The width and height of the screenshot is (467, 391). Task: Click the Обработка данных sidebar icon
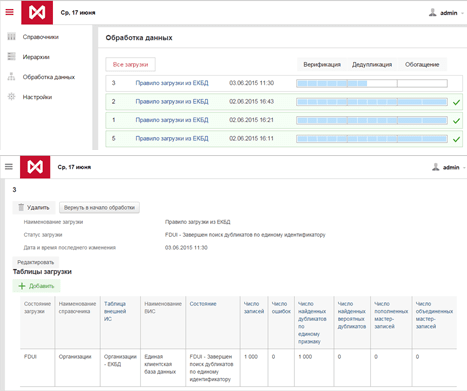12,77
